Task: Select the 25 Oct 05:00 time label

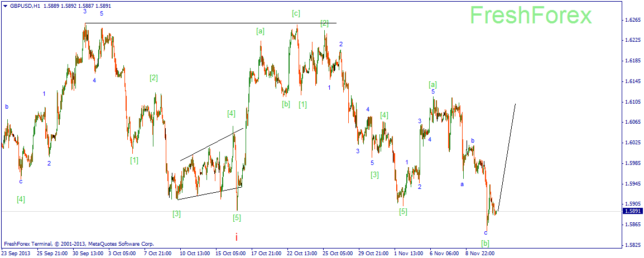Action: tap(338, 253)
